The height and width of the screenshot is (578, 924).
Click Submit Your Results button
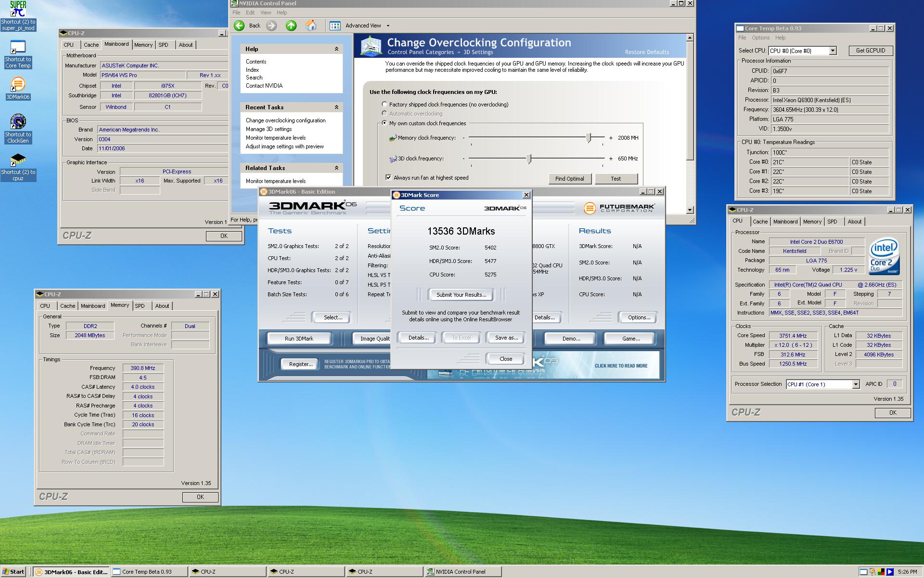[461, 295]
